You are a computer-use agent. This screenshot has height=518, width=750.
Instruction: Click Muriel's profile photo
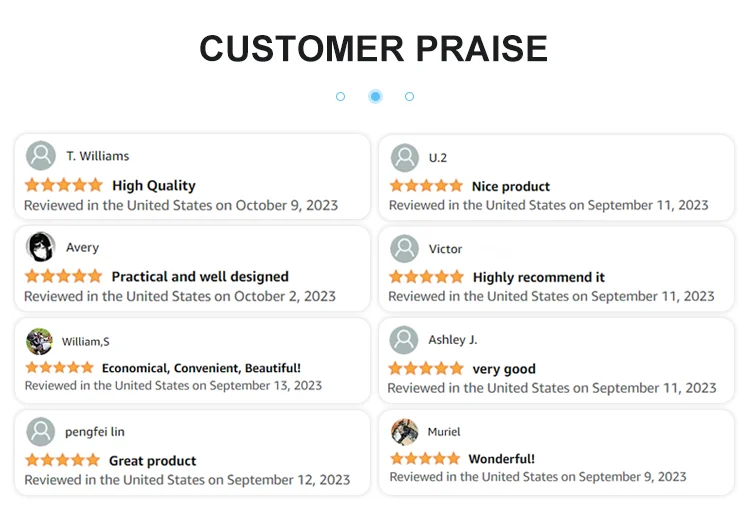point(405,432)
